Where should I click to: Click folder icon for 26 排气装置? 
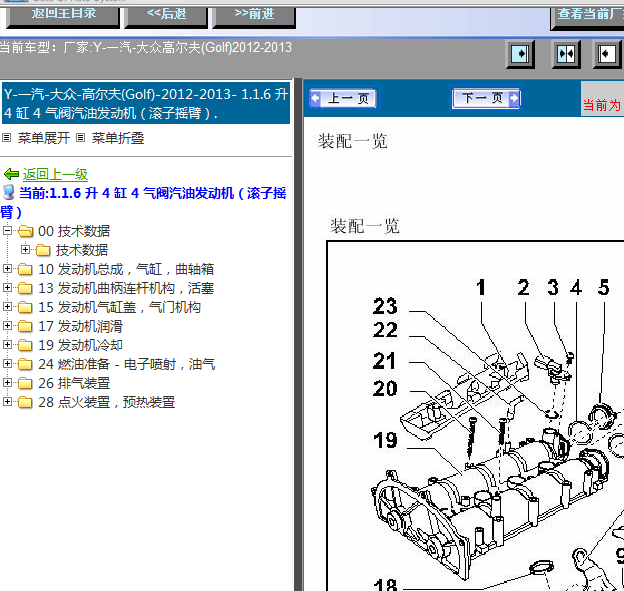coord(25,383)
